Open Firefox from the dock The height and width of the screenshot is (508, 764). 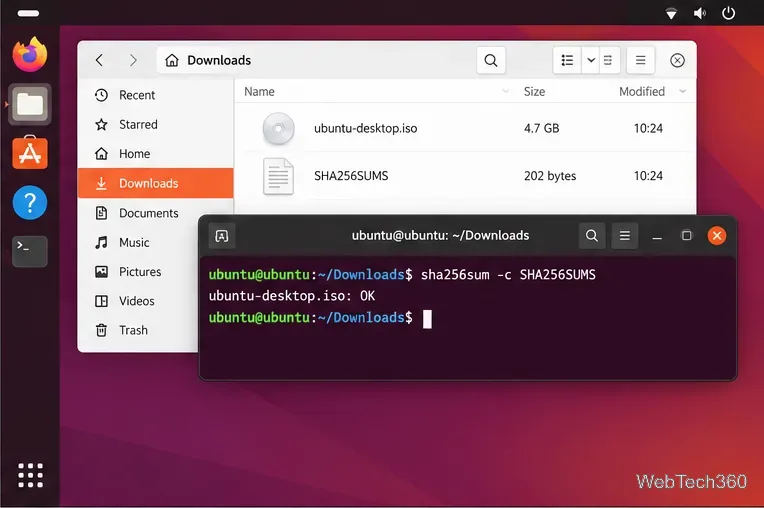pyautogui.click(x=30, y=54)
